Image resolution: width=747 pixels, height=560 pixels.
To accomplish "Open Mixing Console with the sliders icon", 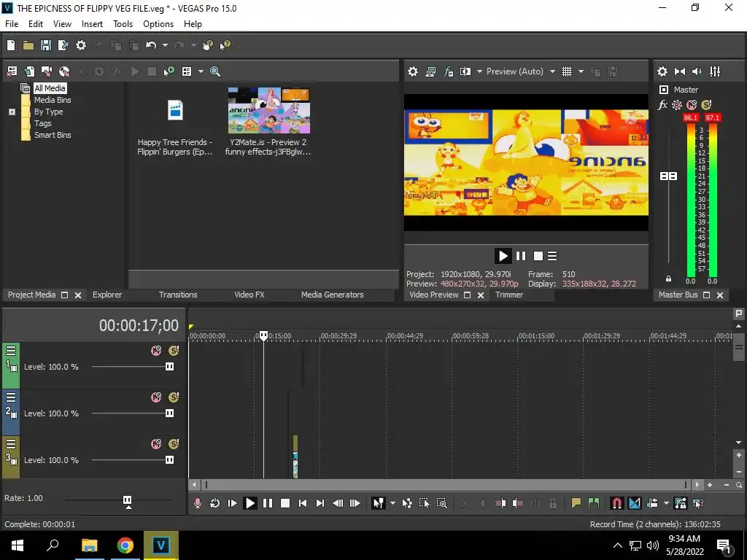I will click(715, 71).
